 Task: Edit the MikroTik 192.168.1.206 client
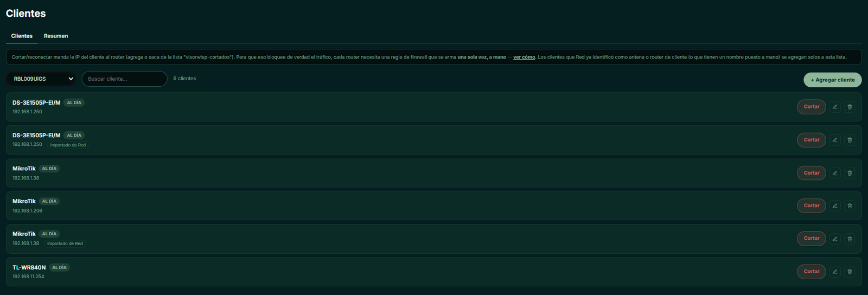(835, 206)
